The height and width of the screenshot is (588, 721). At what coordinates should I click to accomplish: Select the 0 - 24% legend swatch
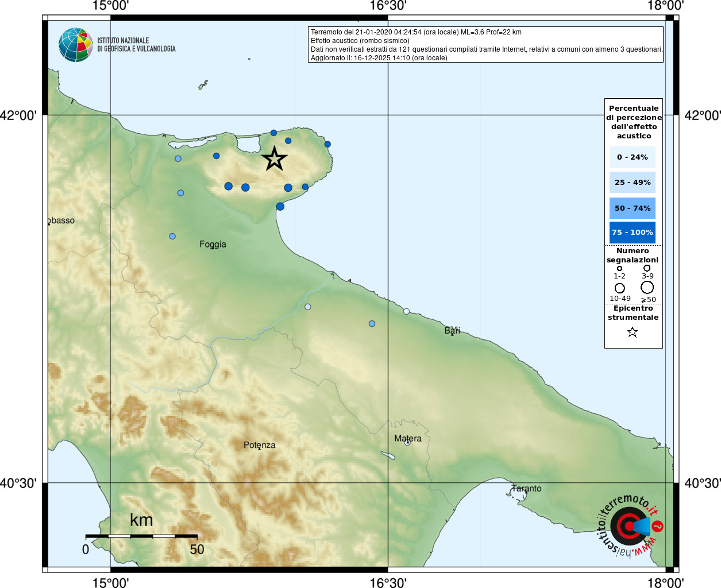(x=632, y=157)
